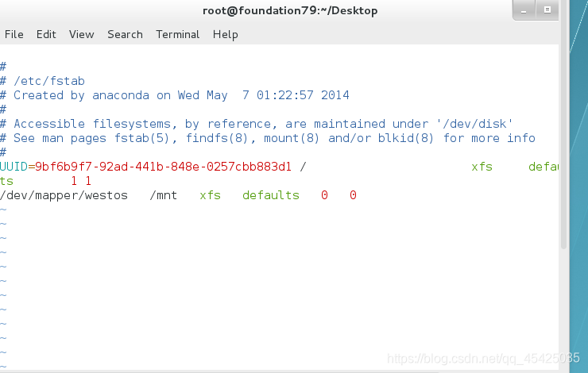Click '2014' in the anaconda line
Viewport: 588px width, 373px height.
click(335, 95)
